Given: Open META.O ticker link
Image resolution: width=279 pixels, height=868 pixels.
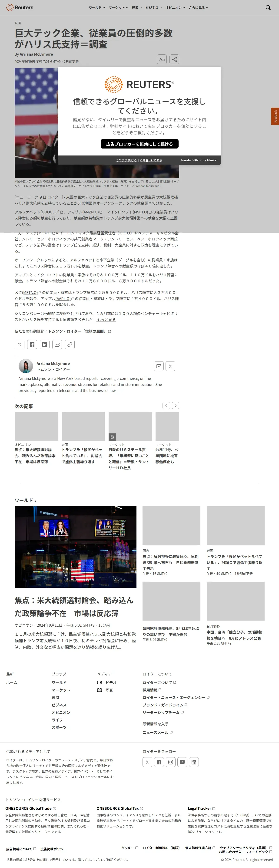Looking at the screenshot, I should [32, 293].
